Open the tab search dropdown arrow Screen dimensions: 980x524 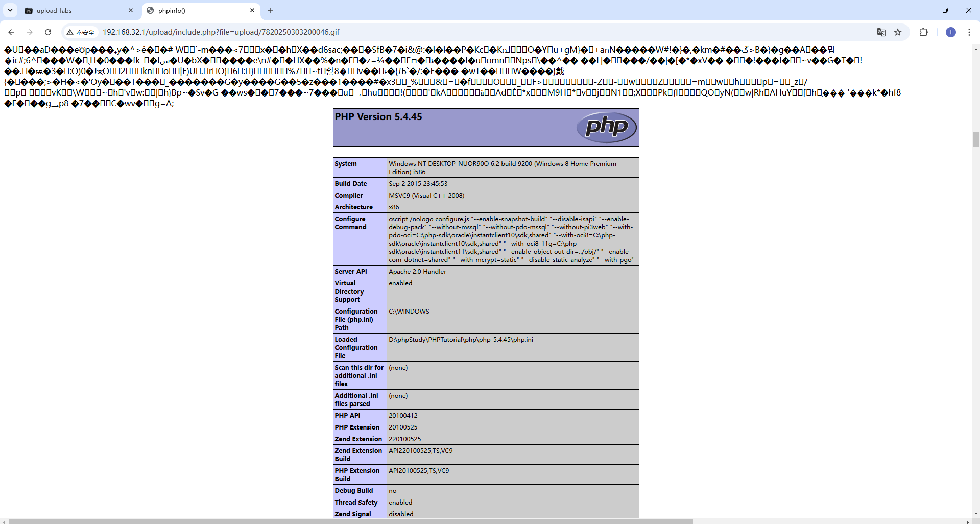10,10
